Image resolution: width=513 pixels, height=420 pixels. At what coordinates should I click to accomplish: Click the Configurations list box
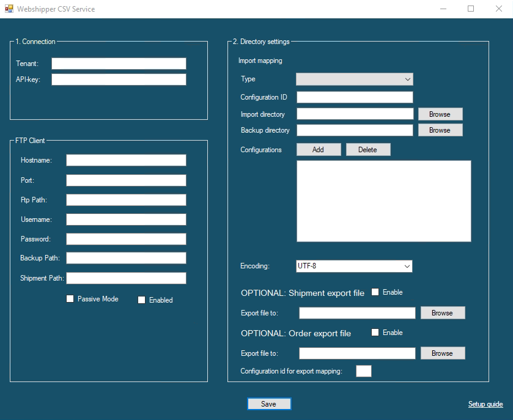[383, 201]
